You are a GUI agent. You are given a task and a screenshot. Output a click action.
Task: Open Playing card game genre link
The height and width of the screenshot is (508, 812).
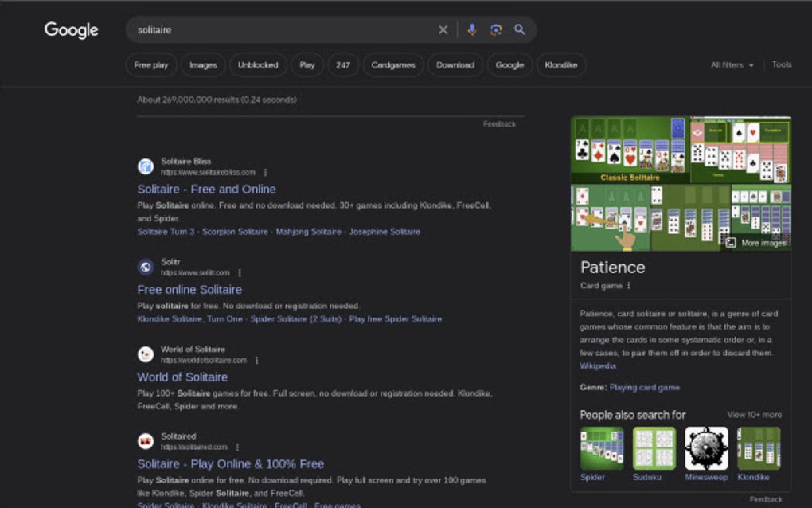coord(644,387)
